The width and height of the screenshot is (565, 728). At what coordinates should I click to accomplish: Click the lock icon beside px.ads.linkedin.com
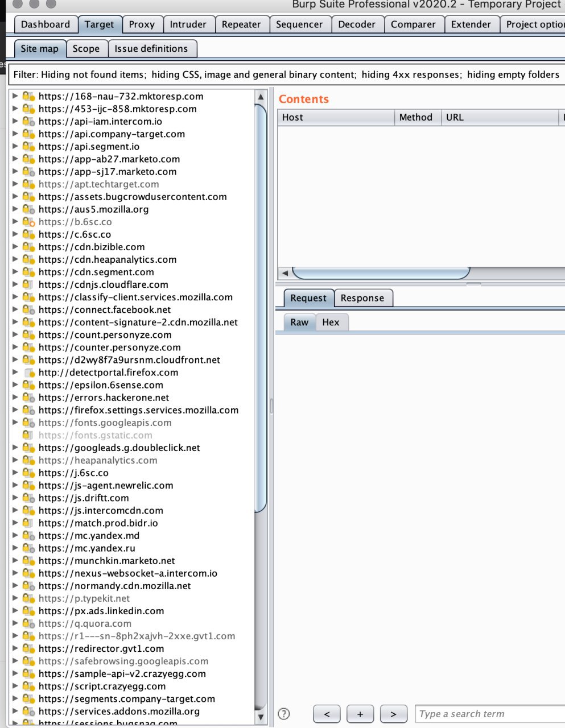[28, 611]
